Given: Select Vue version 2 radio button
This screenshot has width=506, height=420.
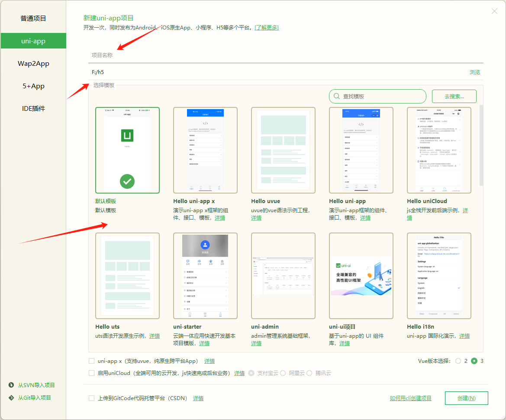Looking at the screenshot, I should [458, 361].
